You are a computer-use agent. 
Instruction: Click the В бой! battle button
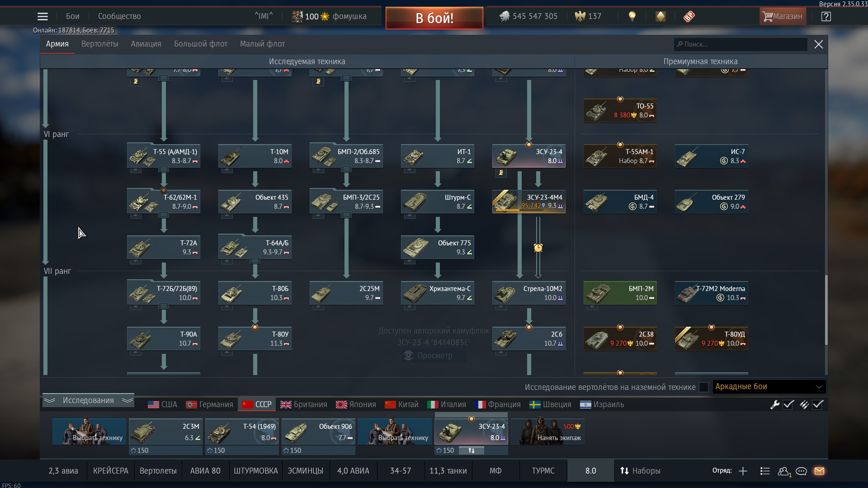click(x=434, y=18)
